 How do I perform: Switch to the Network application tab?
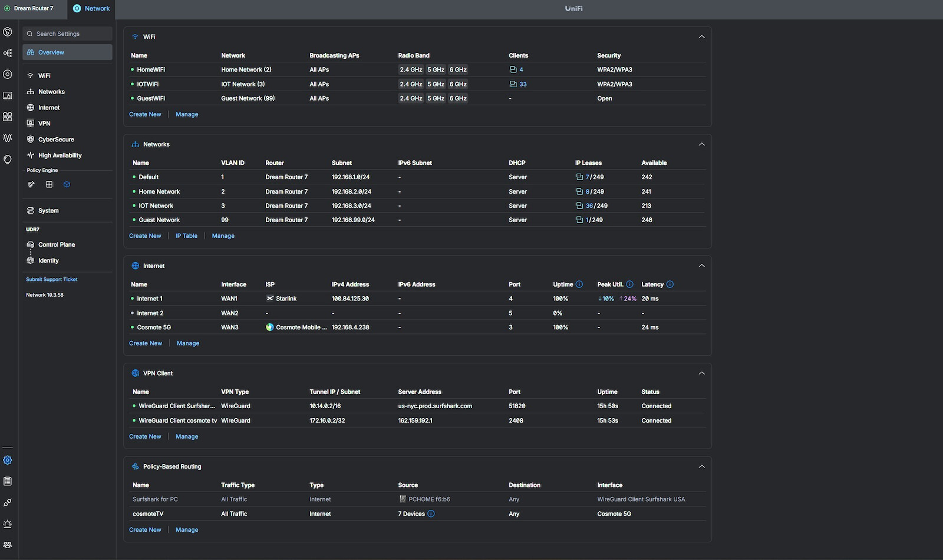[x=91, y=8]
